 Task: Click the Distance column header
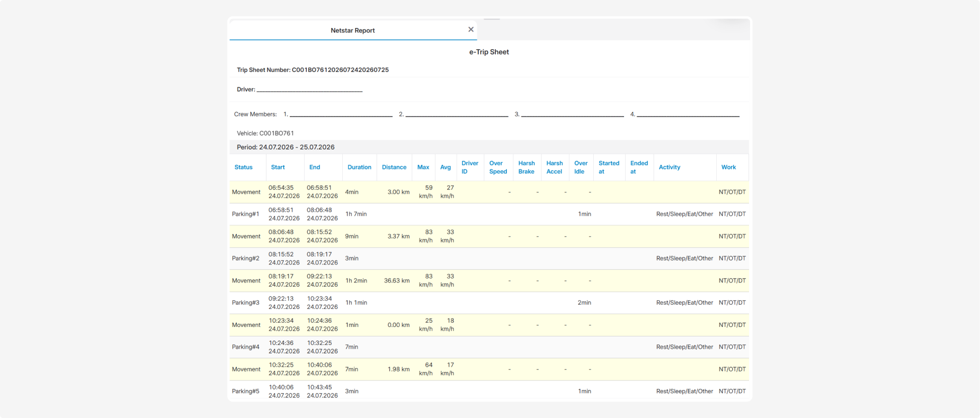coord(394,167)
